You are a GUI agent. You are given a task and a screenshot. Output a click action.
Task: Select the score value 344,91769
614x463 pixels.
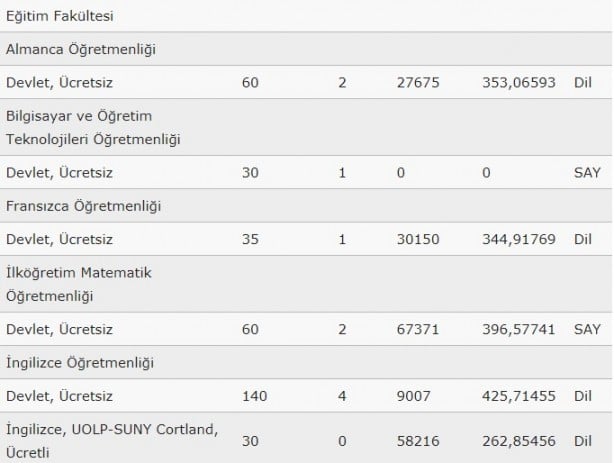point(519,239)
